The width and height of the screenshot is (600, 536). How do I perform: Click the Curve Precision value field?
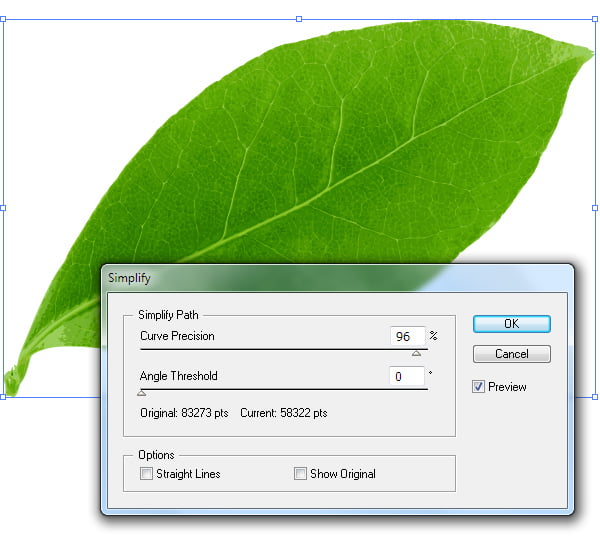[407, 336]
